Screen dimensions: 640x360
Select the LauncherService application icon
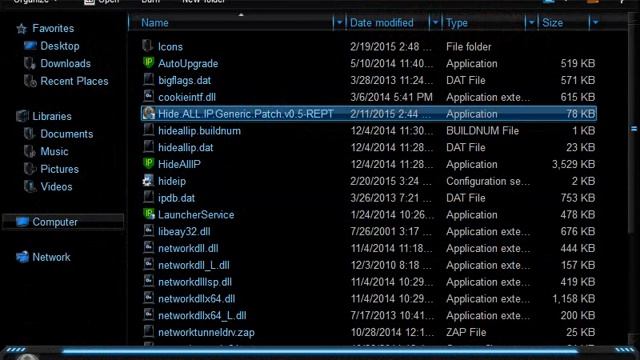(149, 214)
